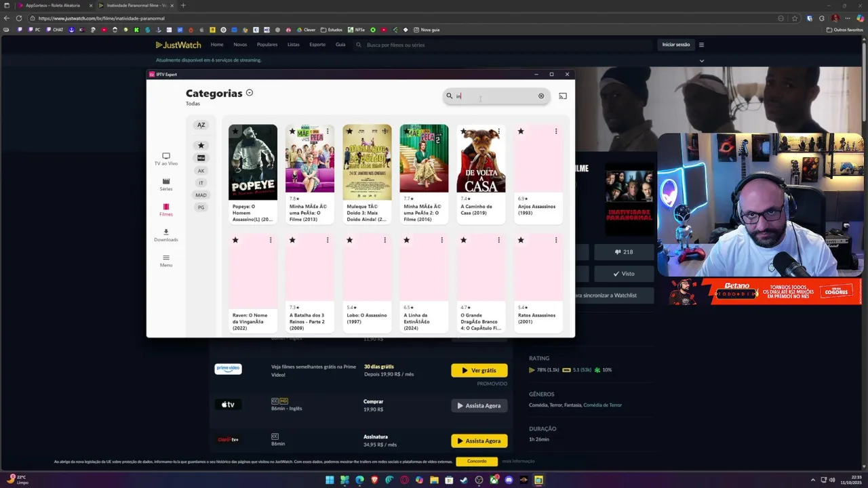The width and height of the screenshot is (868, 488).
Task: Open A Caminho de Casa poster
Action: (481, 159)
